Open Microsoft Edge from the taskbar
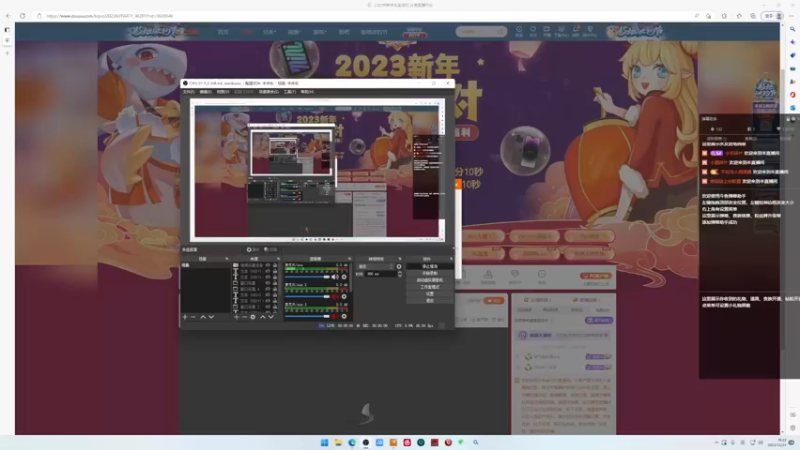This screenshot has height=450, width=800. point(352,442)
